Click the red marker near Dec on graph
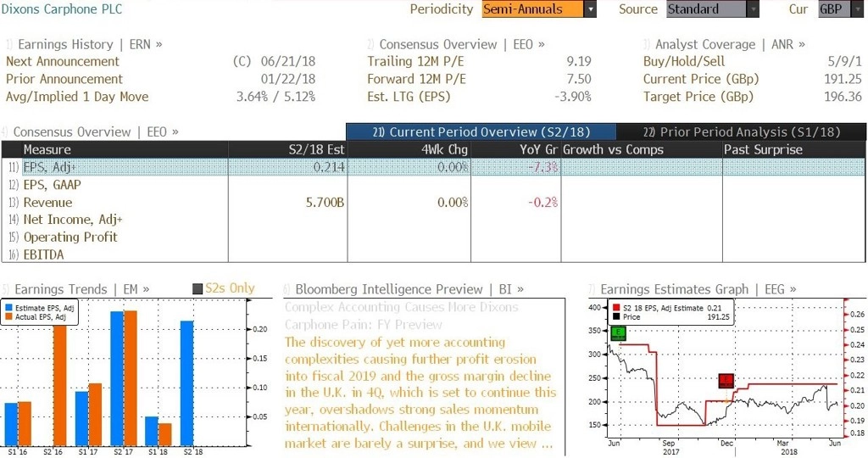Screen dimensions: 868x458 point(726,381)
